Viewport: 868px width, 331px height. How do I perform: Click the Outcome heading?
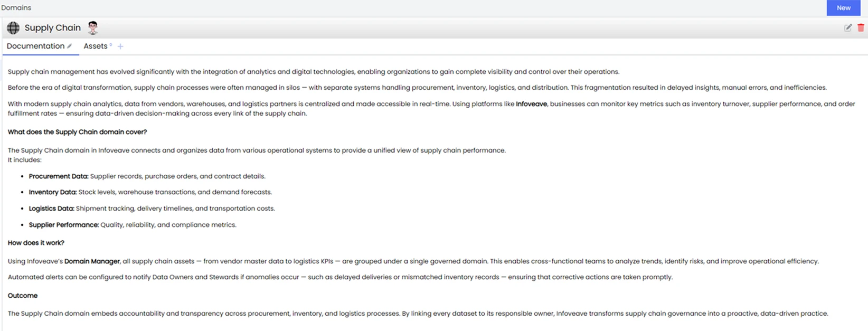pos(23,296)
